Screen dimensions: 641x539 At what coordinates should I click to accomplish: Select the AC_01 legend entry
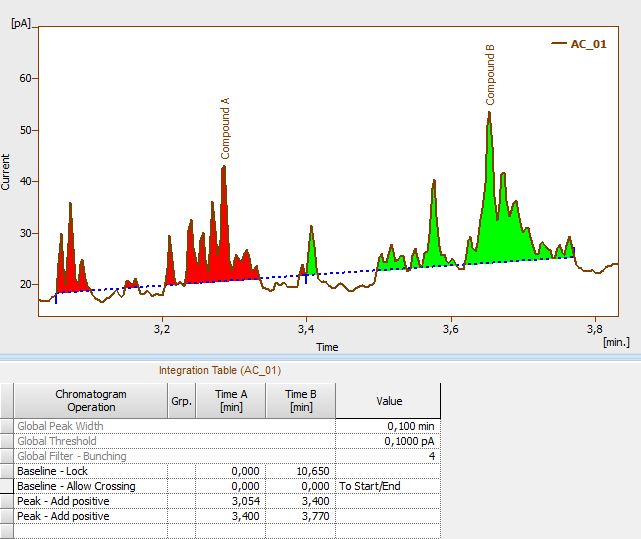coord(578,44)
